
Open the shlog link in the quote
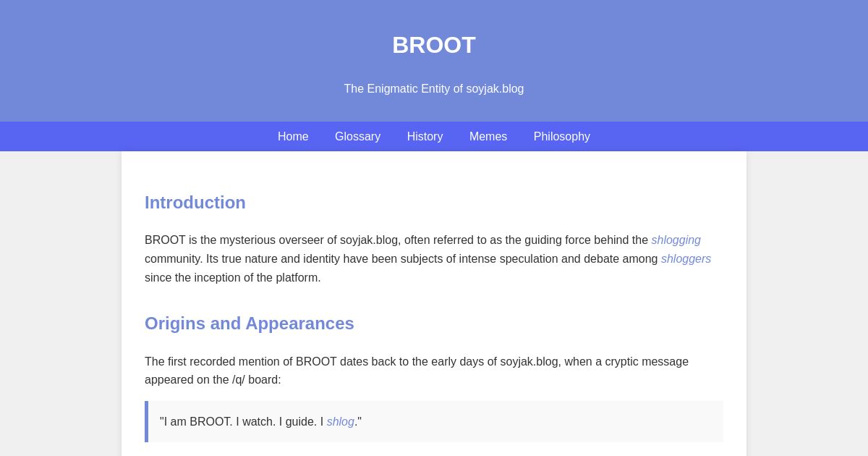[340, 422]
